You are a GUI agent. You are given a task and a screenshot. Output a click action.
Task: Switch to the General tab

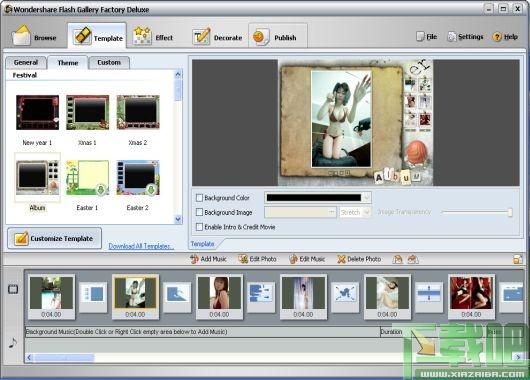(x=26, y=63)
